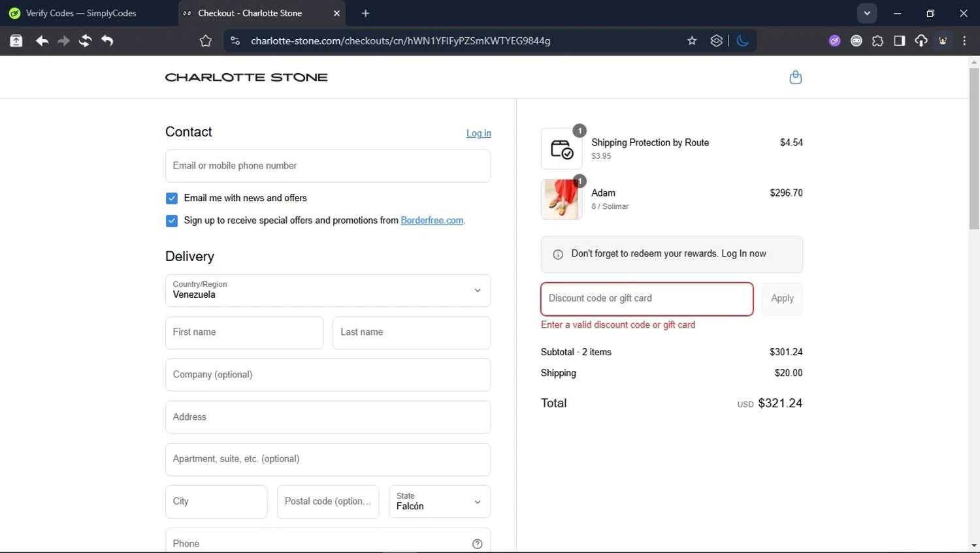Click the 'Enter a valid discount code' error text
This screenshot has height=553, width=980.
(x=618, y=324)
